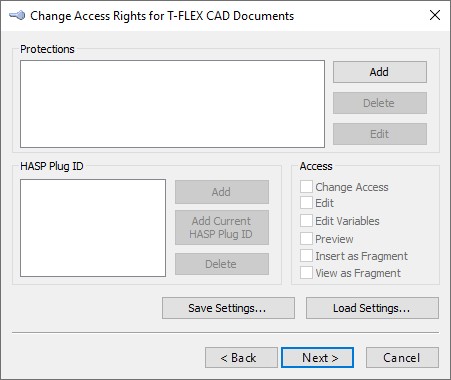Proceed with the Next button
This screenshot has height=380, width=451.
pos(317,358)
